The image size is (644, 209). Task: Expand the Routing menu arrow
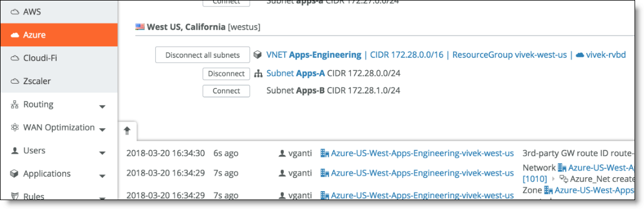click(103, 107)
